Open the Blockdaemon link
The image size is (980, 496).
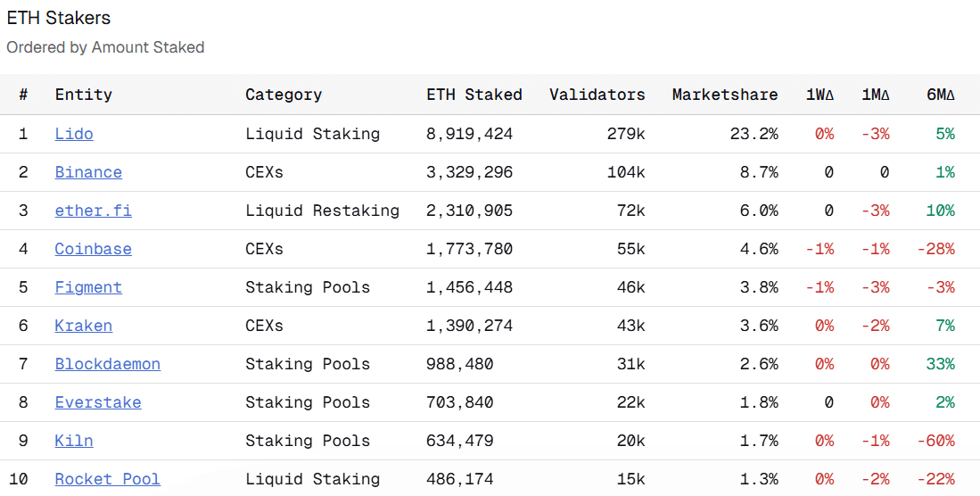107,364
